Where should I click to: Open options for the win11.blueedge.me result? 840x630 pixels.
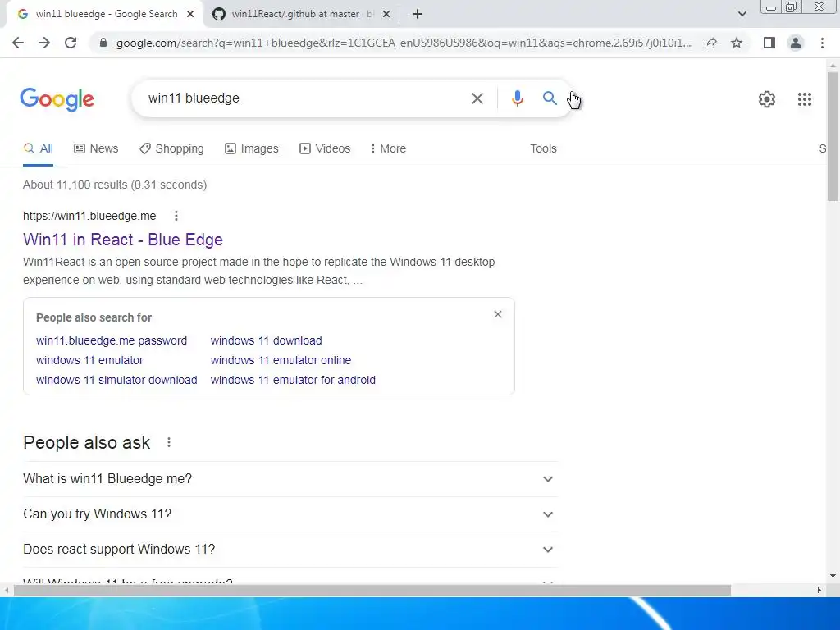pos(176,216)
